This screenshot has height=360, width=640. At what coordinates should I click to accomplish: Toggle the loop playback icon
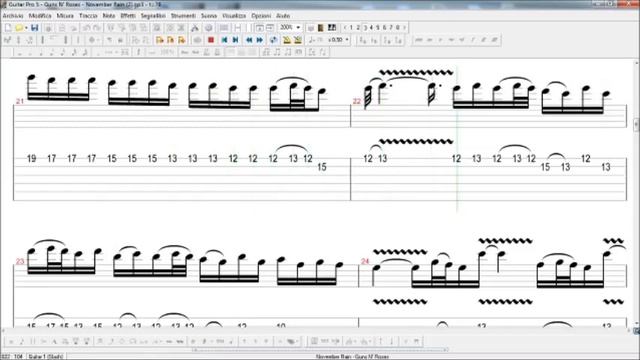coord(273,40)
